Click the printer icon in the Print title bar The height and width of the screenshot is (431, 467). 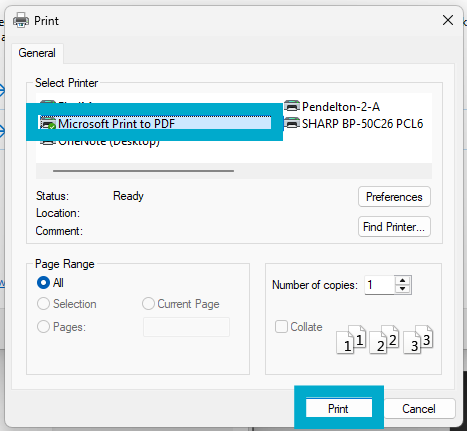pos(21,20)
